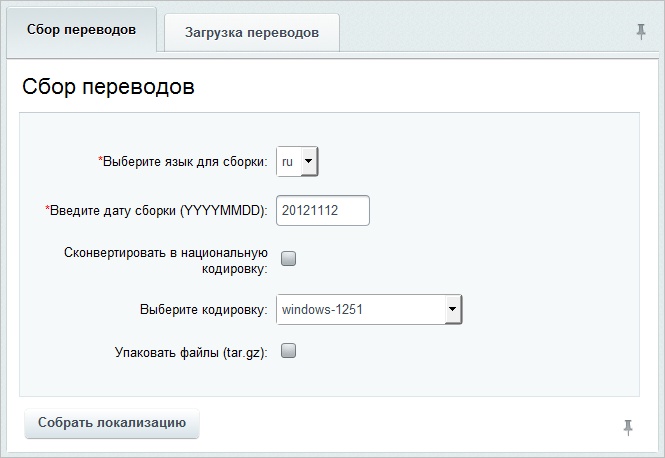Focus the build date field with 20121112
The width and height of the screenshot is (665, 458).
click(x=323, y=210)
